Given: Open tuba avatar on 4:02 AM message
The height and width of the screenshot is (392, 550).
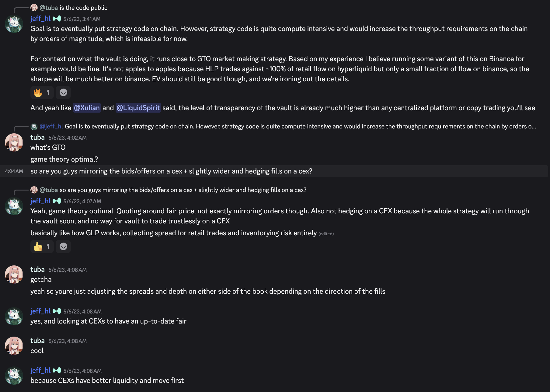Looking at the screenshot, I should coord(14,142).
